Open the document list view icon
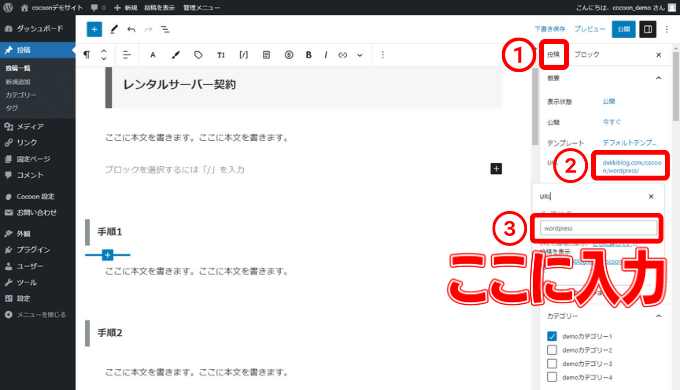Image resolution: width=680 pixels, height=390 pixels. click(165, 29)
